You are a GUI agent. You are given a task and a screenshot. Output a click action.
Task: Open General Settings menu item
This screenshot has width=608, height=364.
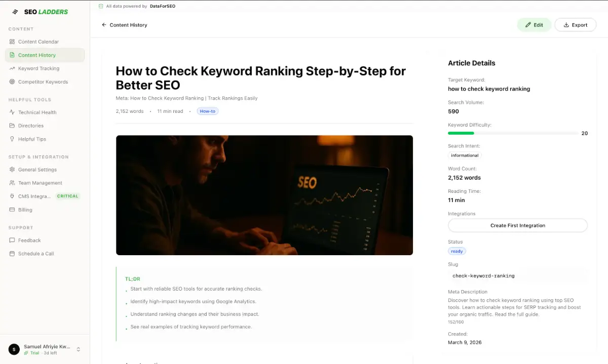click(45, 170)
